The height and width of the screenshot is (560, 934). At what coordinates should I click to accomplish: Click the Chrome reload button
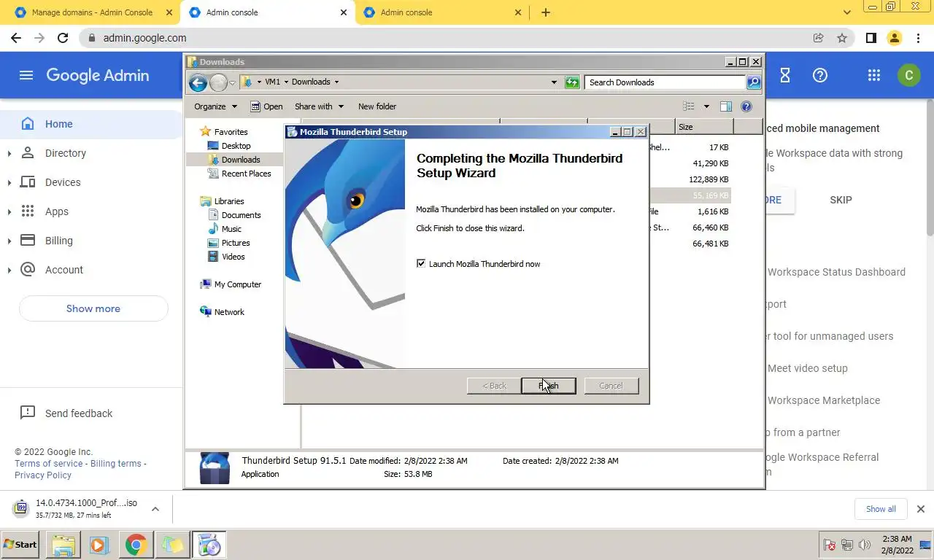click(x=63, y=38)
